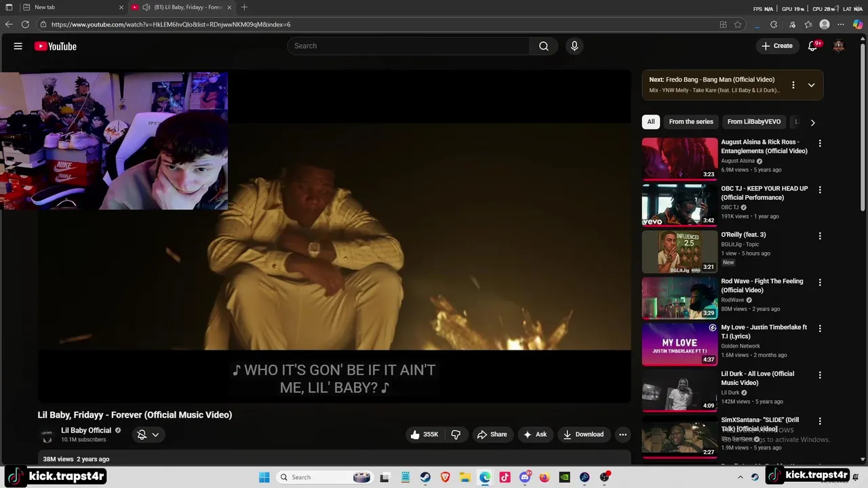Image resolution: width=868 pixels, height=488 pixels.
Task: Share the video with Share button
Action: coord(492,434)
